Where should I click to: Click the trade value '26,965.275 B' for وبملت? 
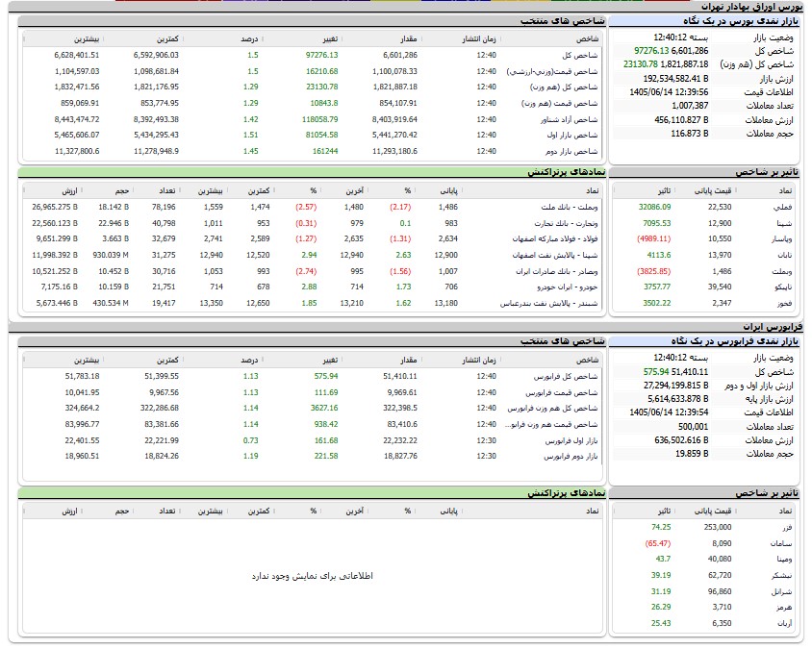coord(55,207)
